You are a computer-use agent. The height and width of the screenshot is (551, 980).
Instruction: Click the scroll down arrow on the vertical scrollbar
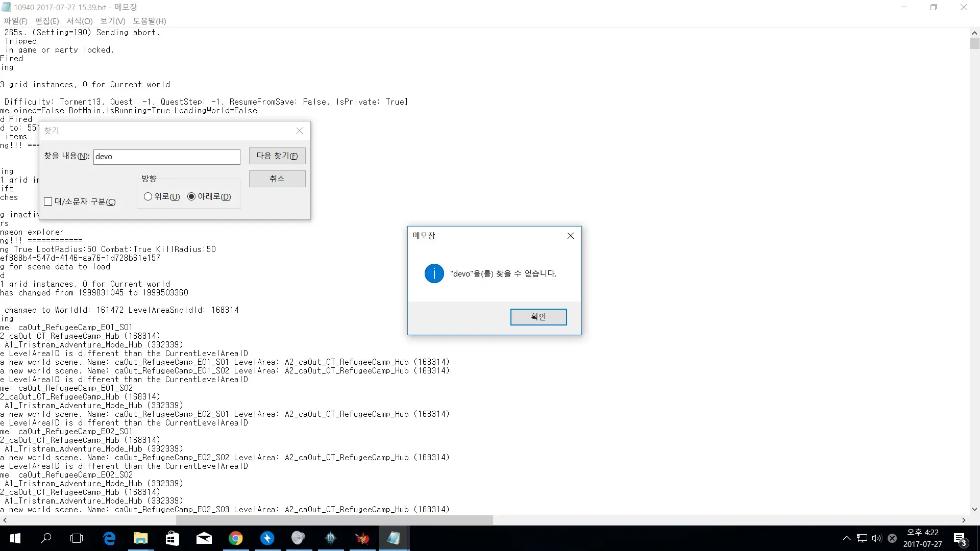pos(974,509)
